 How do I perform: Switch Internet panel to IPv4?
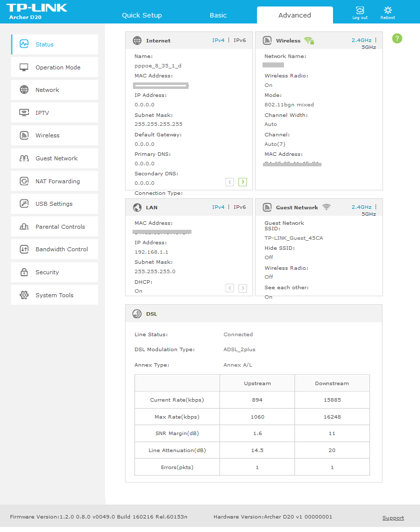click(x=218, y=40)
